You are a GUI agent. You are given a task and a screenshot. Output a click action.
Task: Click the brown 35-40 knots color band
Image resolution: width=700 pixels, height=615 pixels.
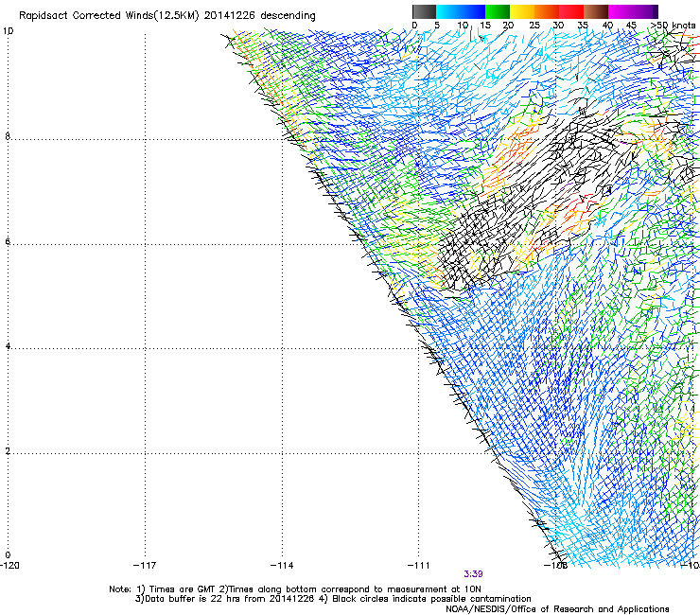[x=596, y=11]
